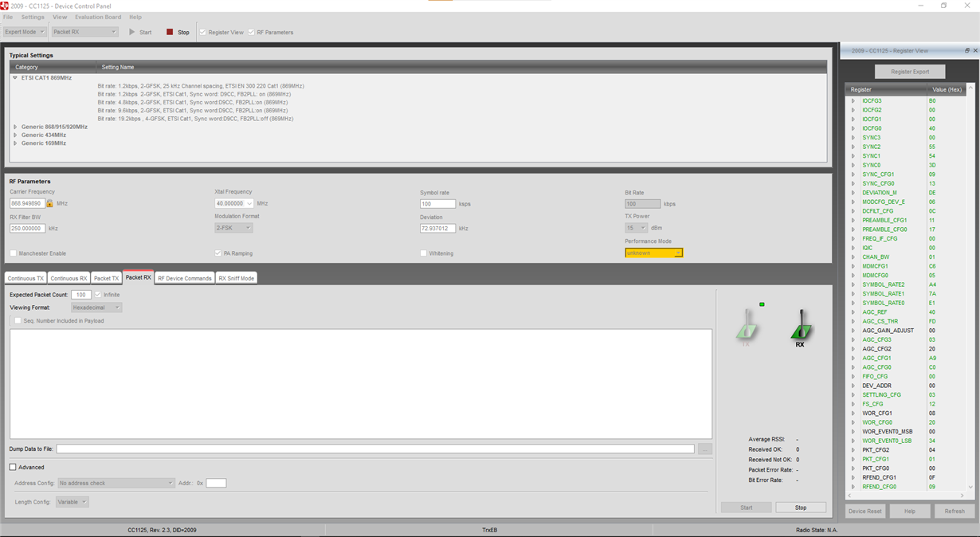Image resolution: width=980 pixels, height=537 pixels.
Task: Expand the DEVIATION_M register row
Action: pyautogui.click(x=853, y=193)
